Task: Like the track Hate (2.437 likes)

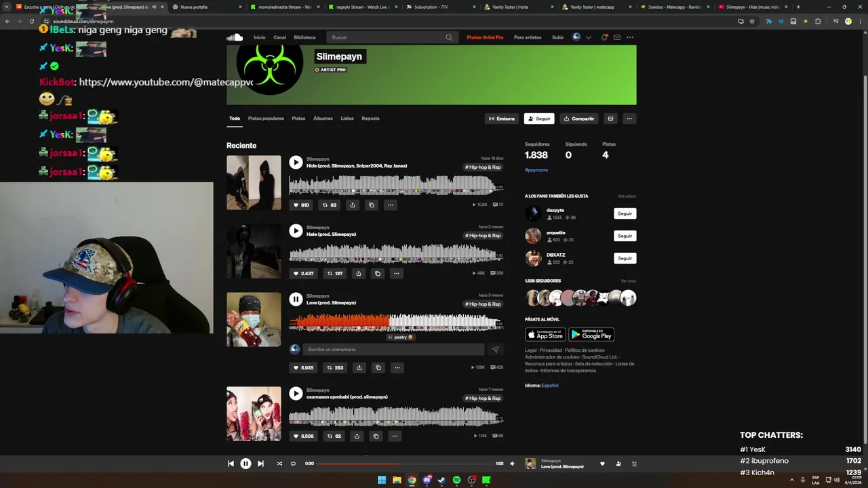Action: click(303, 273)
